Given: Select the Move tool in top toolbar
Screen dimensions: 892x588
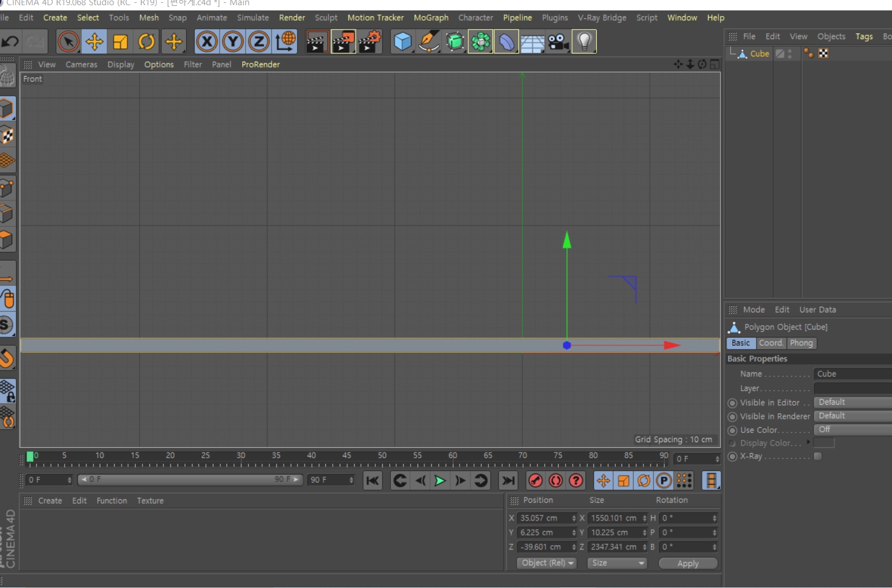Looking at the screenshot, I should coord(94,42).
